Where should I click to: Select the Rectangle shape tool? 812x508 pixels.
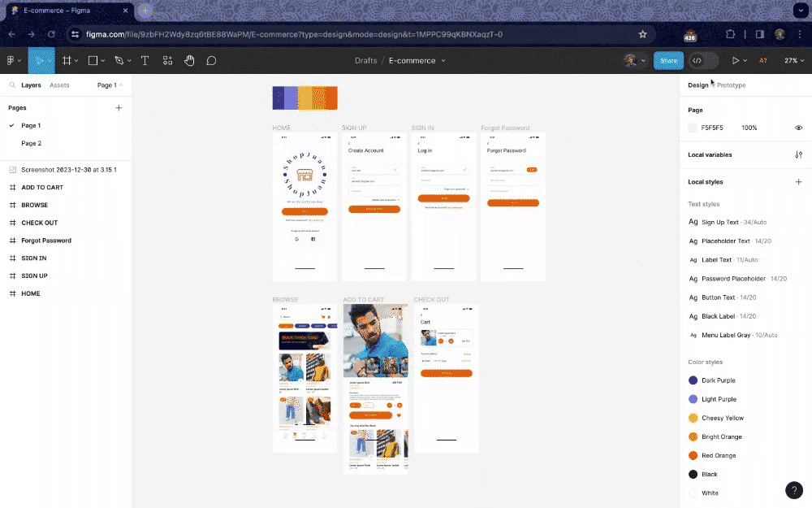pos(93,61)
